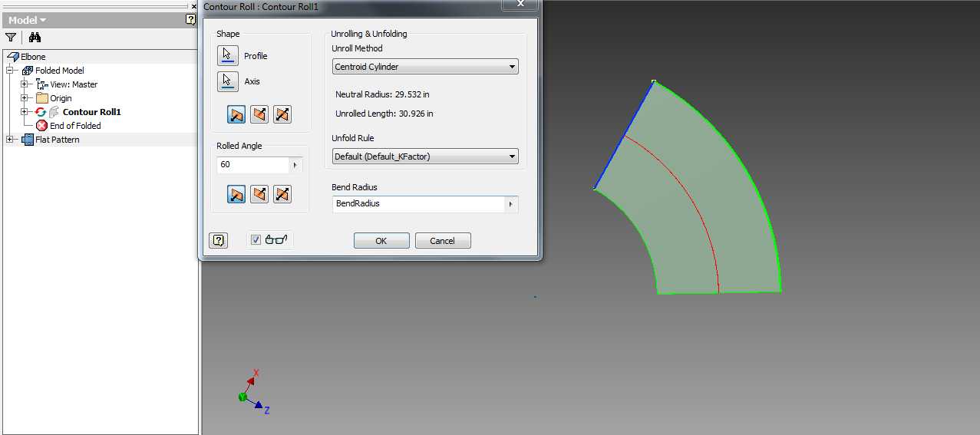This screenshot has height=435, width=980.
Task: Expand the Origin folder node
Action: click(25, 98)
